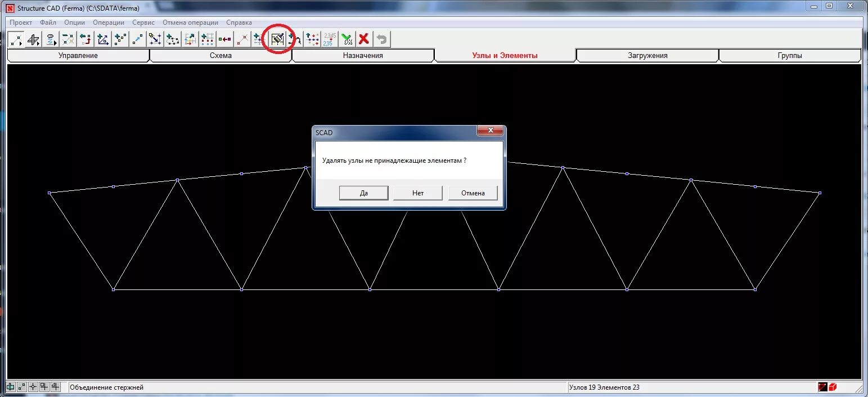Confirm with the green check OK icon
Screen dimensions: 868x397
point(347,39)
